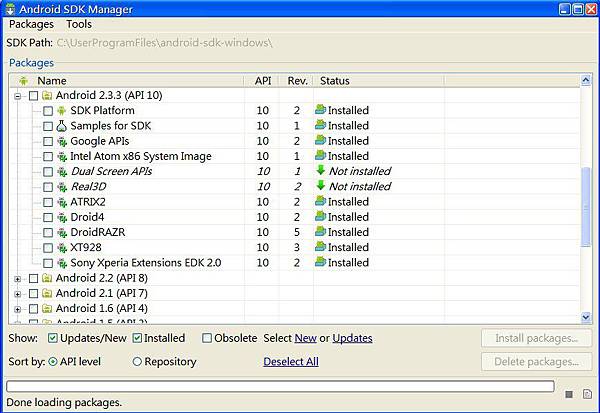Click the Updates link
This screenshot has width=600, height=413.
pos(352,338)
